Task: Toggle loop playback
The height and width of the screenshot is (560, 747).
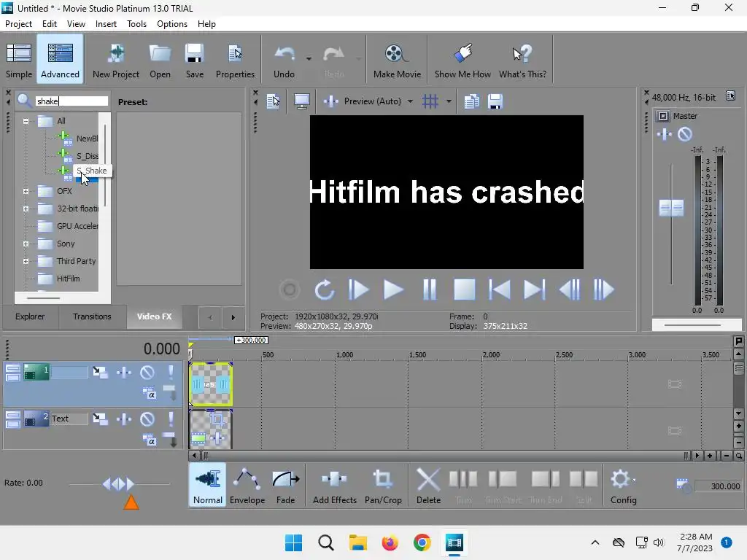Action: pos(325,290)
